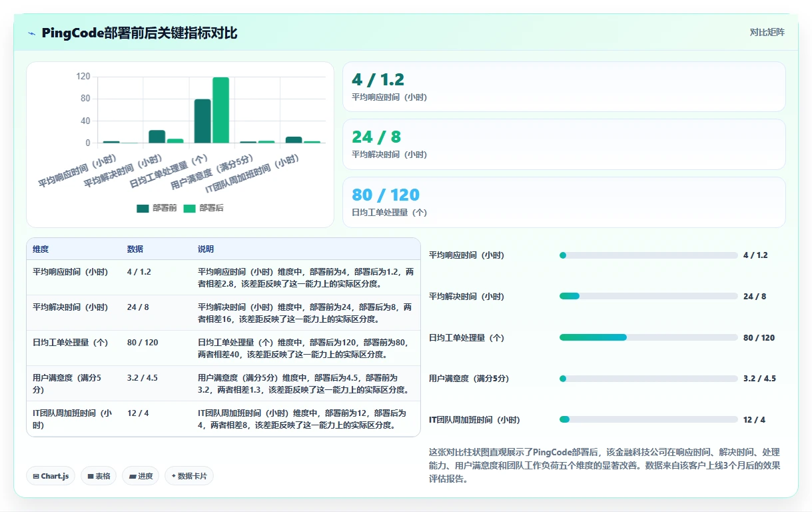This screenshot has height=512, width=812.
Task: Click the tallest 部署后 bar in chart
Action: 220,110
